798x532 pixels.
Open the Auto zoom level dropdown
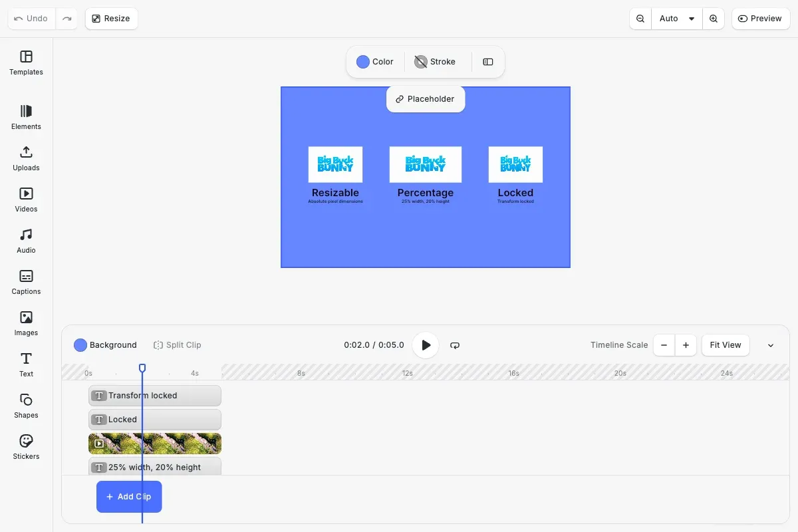(676, 18)
